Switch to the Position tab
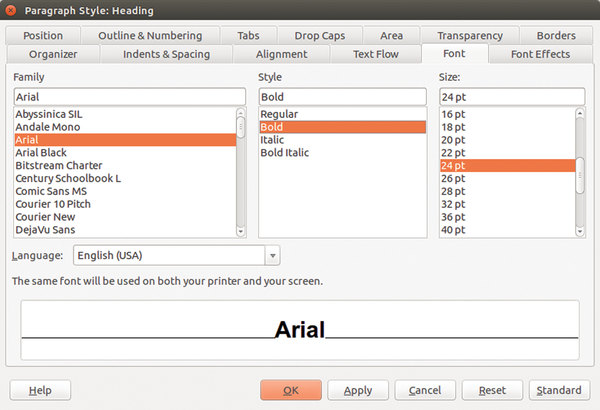The height and width of the screenshot is (410, 600). click(43, 36)
